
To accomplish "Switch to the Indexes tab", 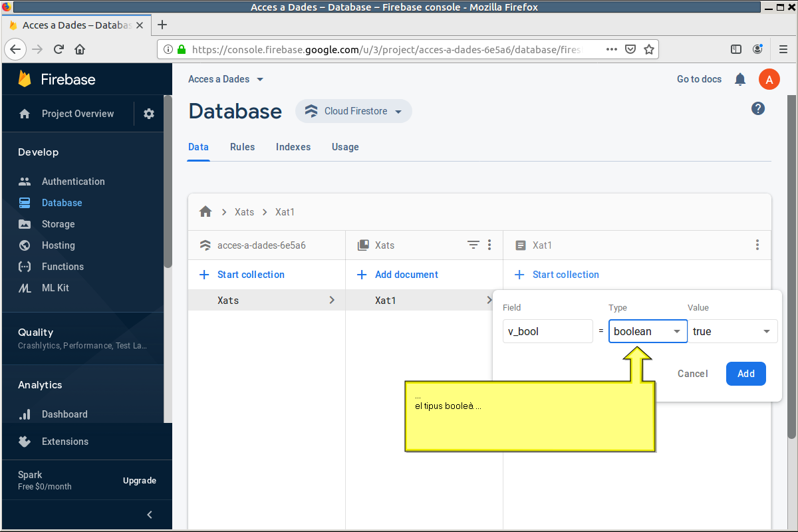I will pos(293,147).
